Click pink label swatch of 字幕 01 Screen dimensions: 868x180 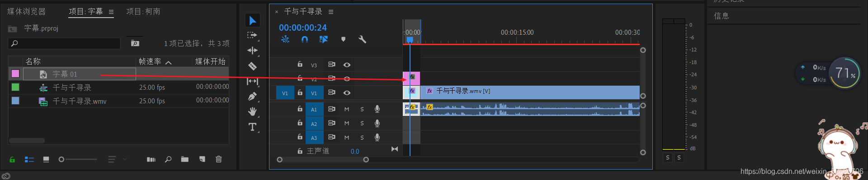pyautogui.click(x=15, y=74)
